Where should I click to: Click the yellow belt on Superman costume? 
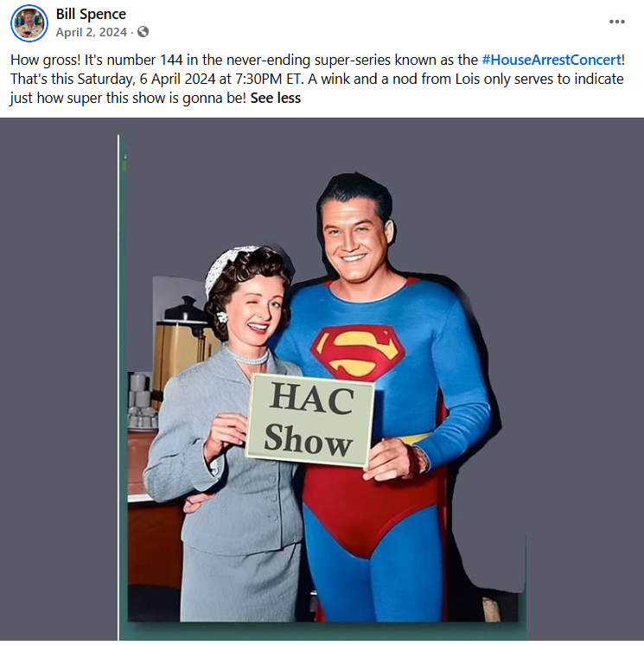[415, 438]
